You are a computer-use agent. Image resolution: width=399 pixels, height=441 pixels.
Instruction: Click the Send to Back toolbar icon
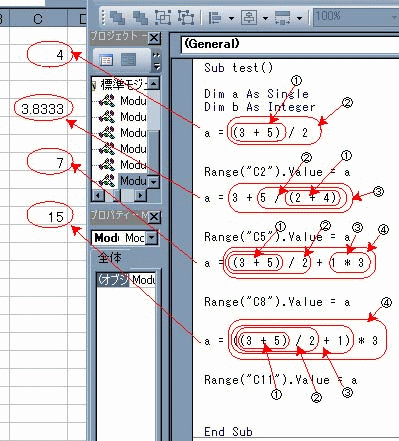tap(140, 17)
